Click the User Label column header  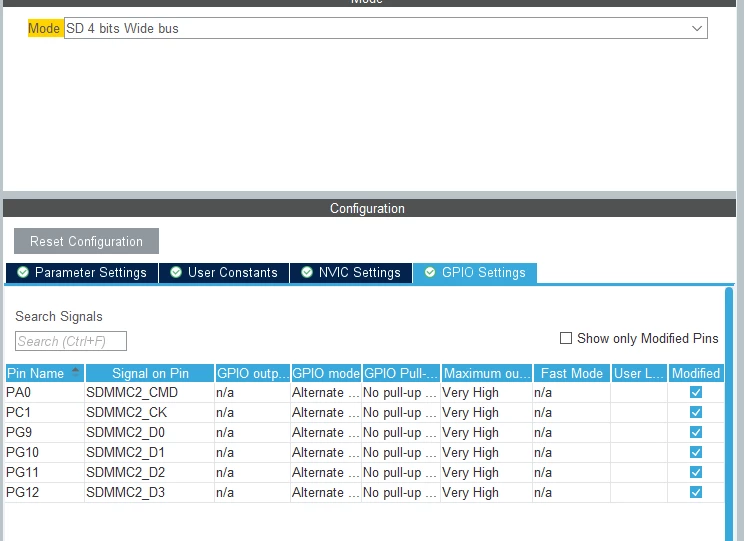click(639, 373)
